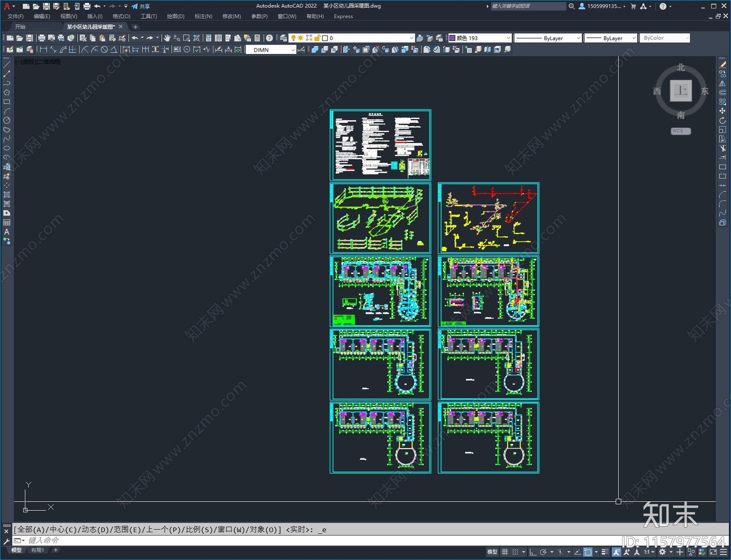Open the Layer Properties manager icon

tap(283, 38)
